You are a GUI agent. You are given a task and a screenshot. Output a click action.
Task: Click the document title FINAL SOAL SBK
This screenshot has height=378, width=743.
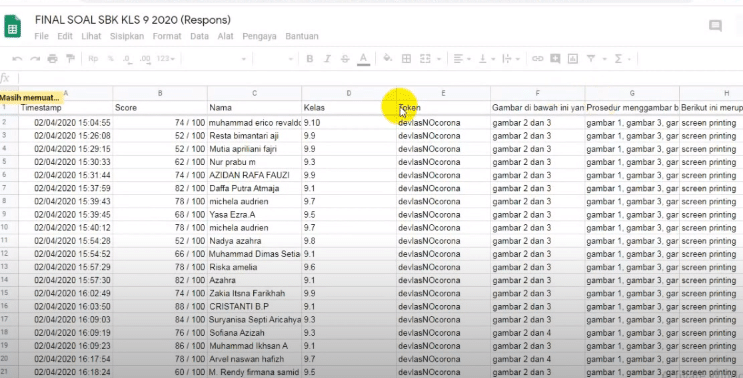(x=133, y=20)
